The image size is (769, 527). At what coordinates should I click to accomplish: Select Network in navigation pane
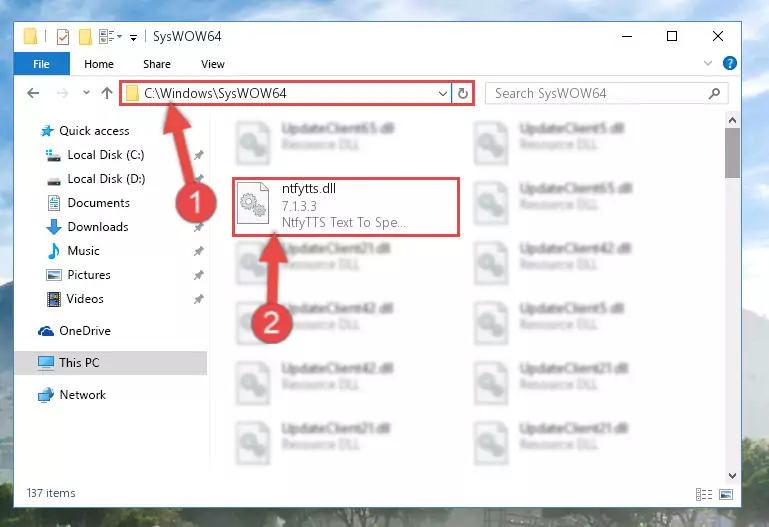[x=82, y=395]
